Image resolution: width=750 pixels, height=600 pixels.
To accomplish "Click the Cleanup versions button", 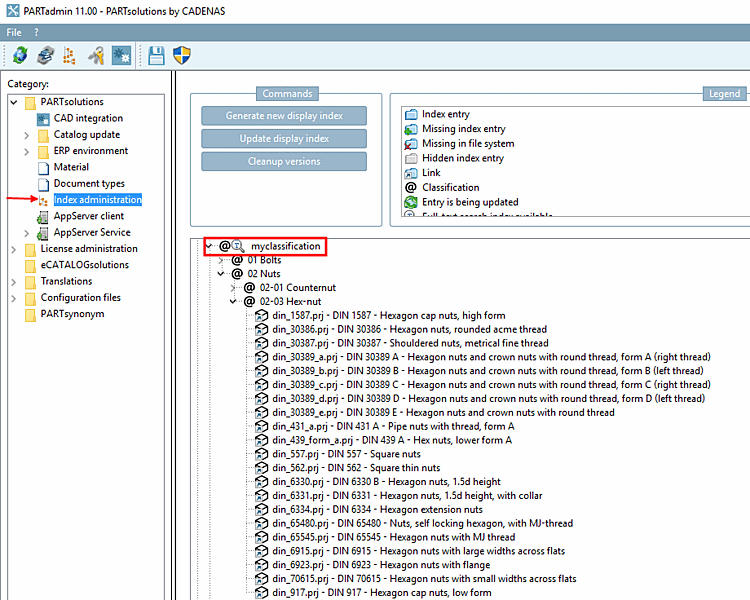I will [x=284, y=162].
